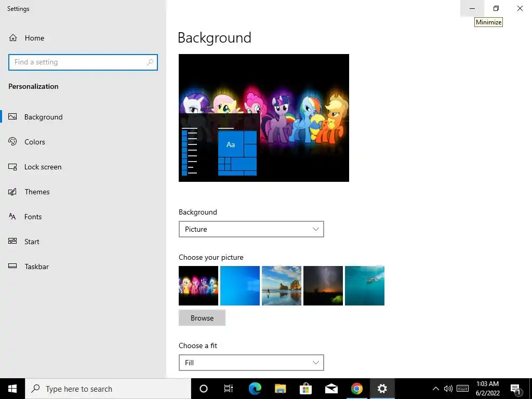
Task: Open File Explorer from taskbar
Action: (280, 389)
